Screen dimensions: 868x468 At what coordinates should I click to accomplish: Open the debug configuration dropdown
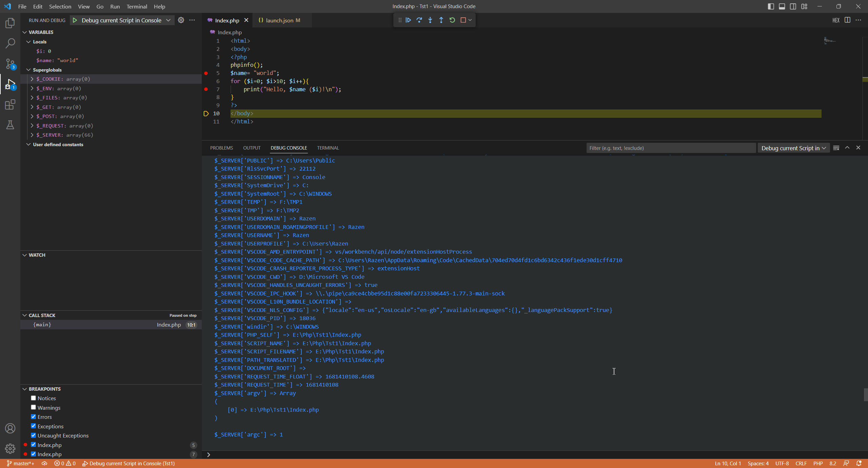(x=168, y=20)
